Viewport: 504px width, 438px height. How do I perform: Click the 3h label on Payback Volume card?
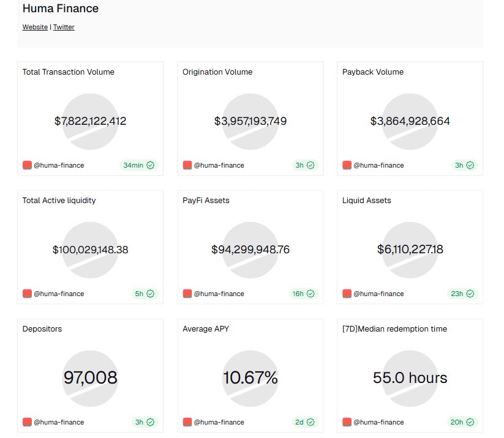459,165
